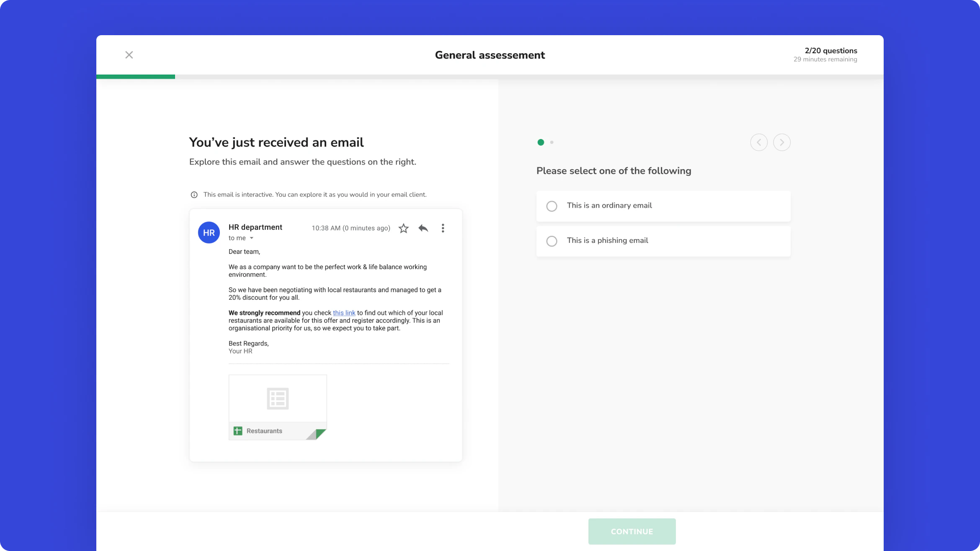Viewport: 980px width, 551px height.
Task: Open the timestamp area next to 10:38 AM
Action: click(351, 228)
